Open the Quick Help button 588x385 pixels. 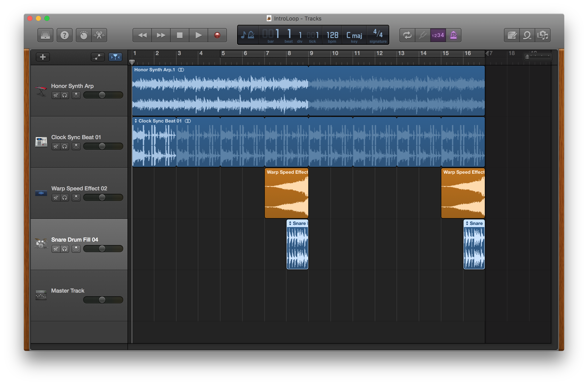click(64, 35)
